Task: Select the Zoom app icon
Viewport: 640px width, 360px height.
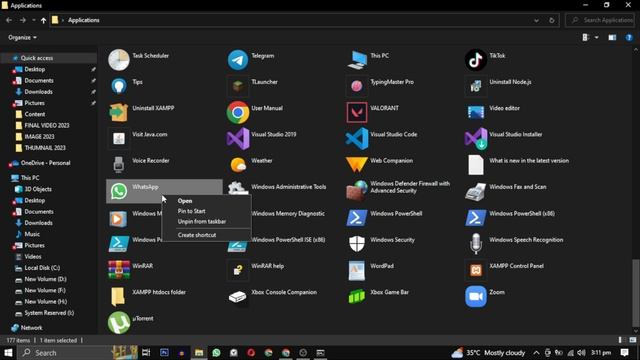Action: tap(476, 296)
